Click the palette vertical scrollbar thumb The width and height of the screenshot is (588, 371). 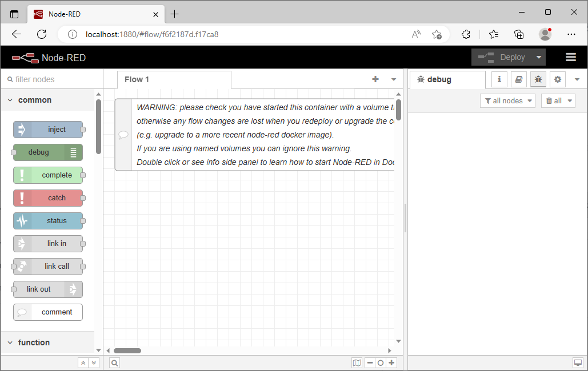click(99, 127)
